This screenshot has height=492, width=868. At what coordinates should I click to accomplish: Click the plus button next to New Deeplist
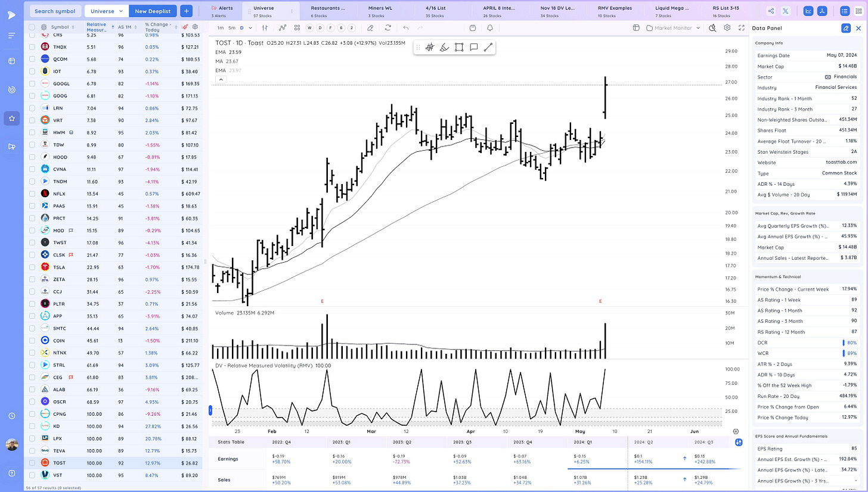tap(186, 11)
